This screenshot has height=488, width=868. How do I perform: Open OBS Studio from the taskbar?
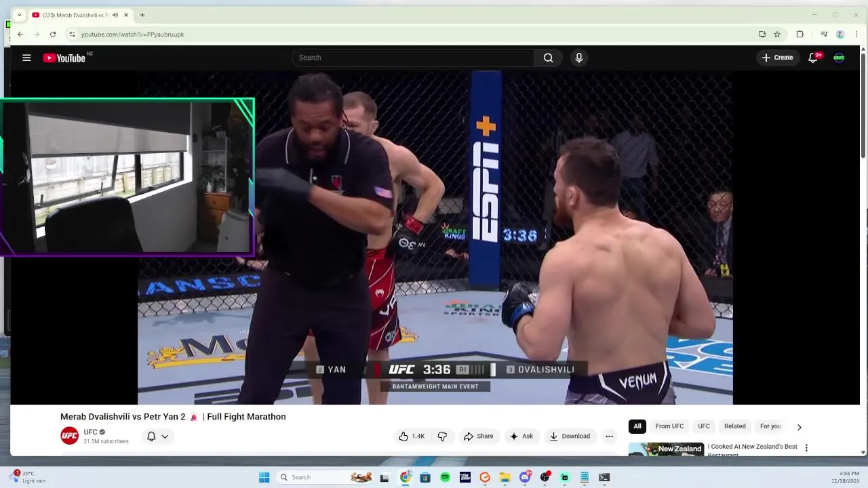pyautogui.click(x=545, y=477)
